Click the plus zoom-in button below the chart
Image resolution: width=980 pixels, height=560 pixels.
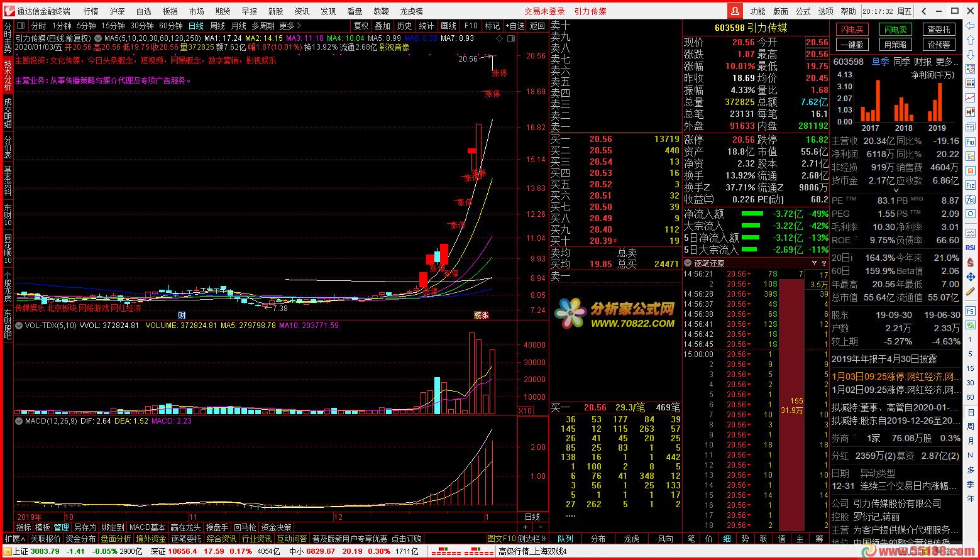[526, 527]
